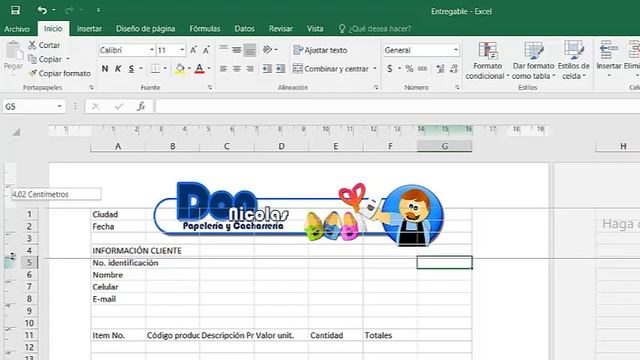Click the increase font size icon

193,50
